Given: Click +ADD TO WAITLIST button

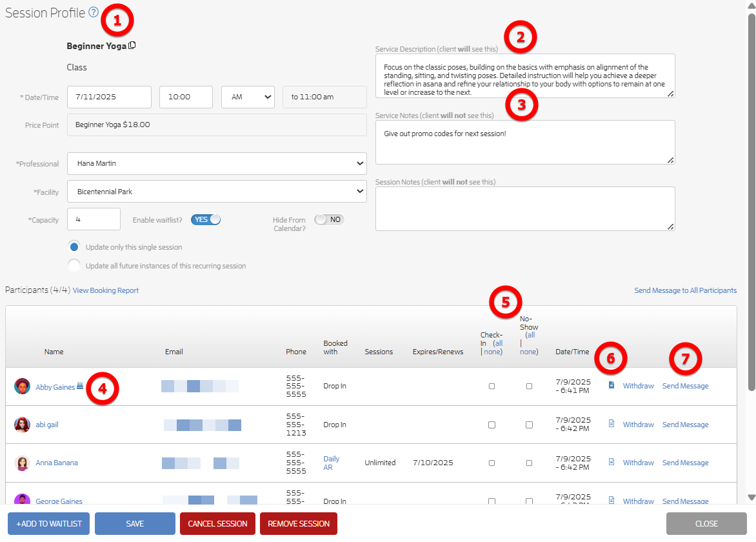Looking at the screenshot, I should 48,524.
